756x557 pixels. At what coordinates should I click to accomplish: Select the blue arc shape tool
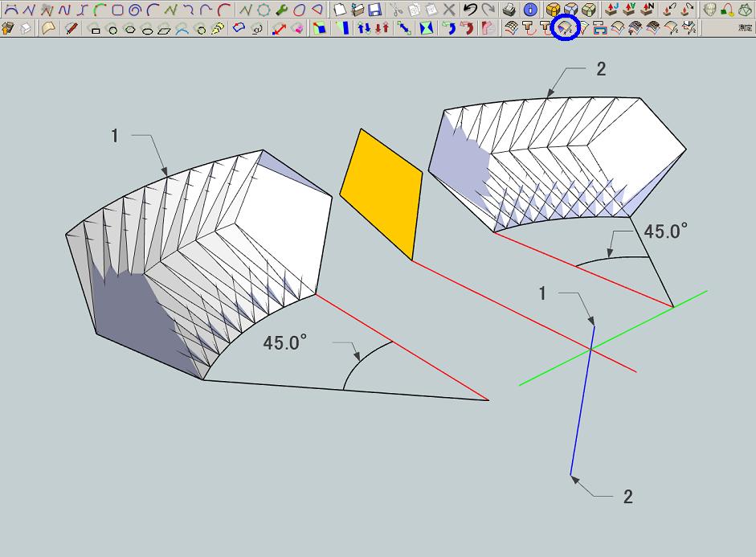[182, 30]
